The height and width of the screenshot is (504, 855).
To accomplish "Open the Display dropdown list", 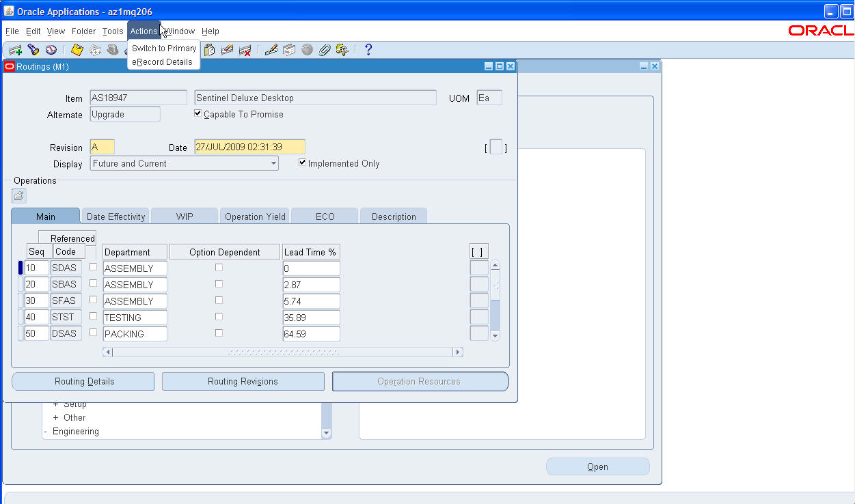I will click(x=273, y=163).
